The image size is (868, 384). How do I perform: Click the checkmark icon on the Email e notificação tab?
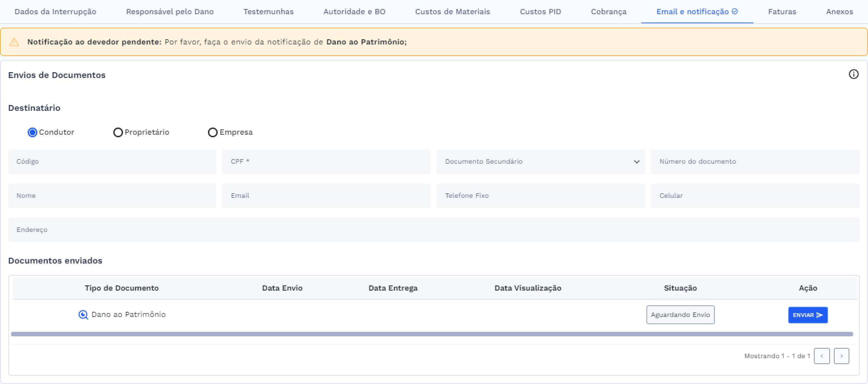pos(735,12)
